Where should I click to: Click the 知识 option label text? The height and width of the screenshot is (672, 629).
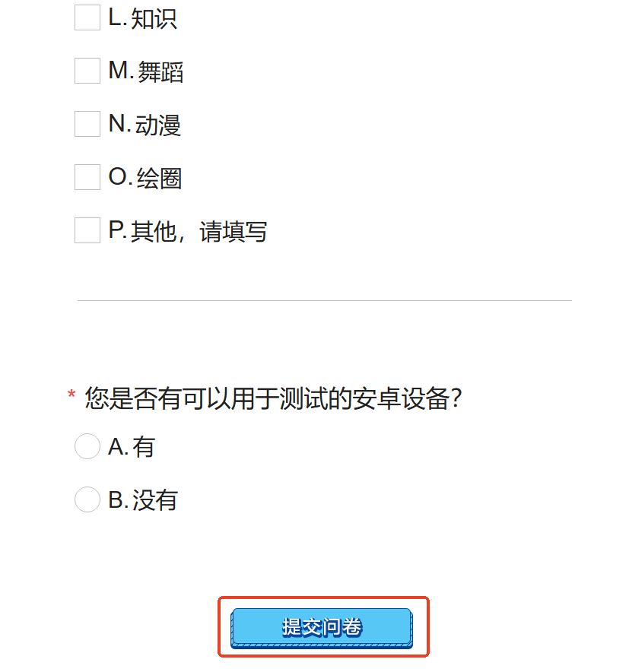154,19
